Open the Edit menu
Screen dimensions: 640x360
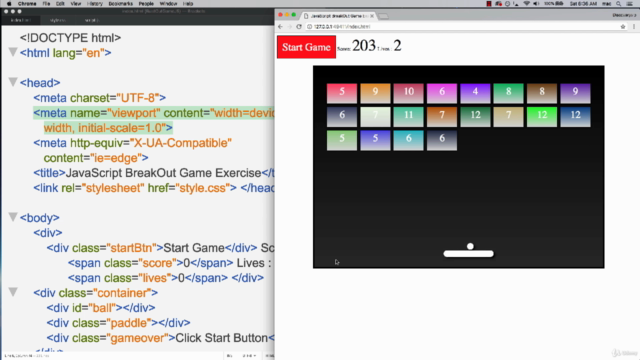pyautogui.click(x=60, y=4)
